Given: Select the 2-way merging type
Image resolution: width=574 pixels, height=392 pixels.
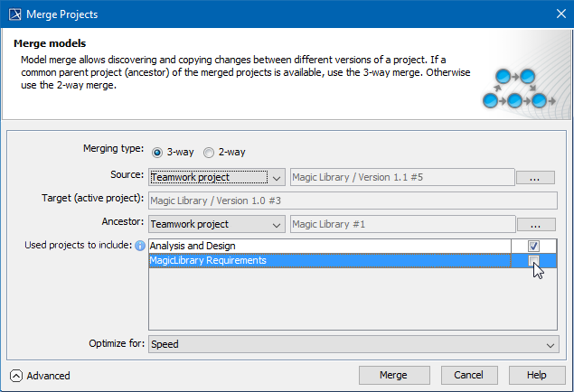Looking at the screenshot, I should [209, 153].
